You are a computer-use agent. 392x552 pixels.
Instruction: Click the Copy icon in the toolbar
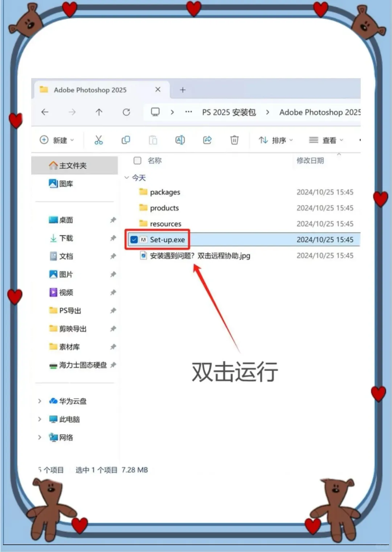coord(126,140)
